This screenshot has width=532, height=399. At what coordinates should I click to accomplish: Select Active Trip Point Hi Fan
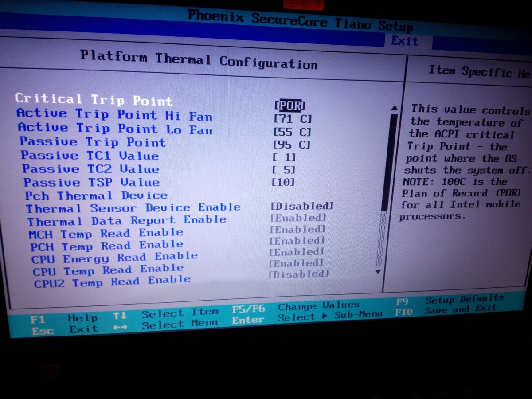[x=114, y=114]
